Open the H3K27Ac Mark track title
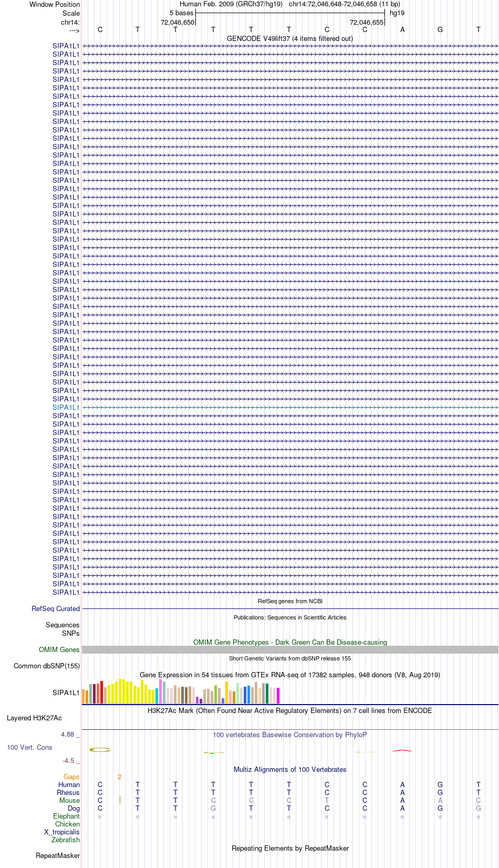 pyautogui.click(x=290, y=711)
